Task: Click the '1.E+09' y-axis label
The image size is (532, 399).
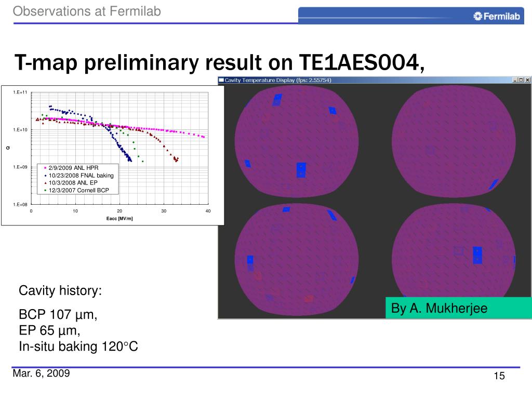Action: tap(20, 167)
